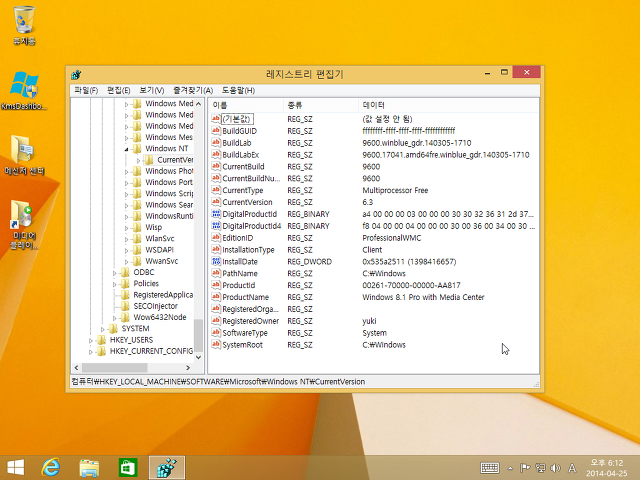Image resolution: width=640 pixels, height=480 pixels.
Task: Expand the WlanSvc tree node
Action: tap(127, 239)
